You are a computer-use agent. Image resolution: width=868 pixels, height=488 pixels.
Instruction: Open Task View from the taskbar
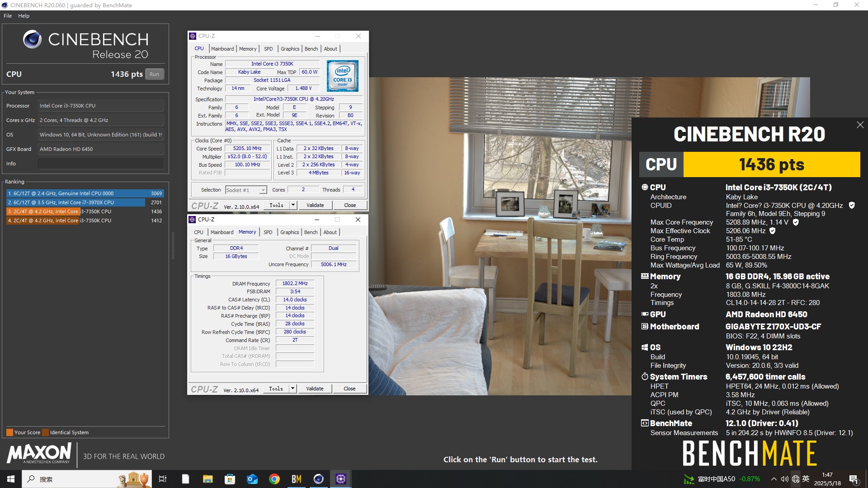[x=163, y=479]
